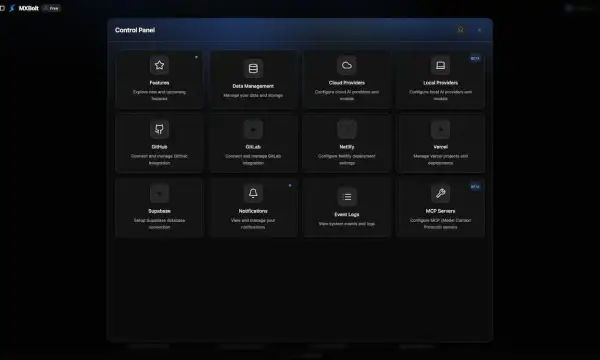Close the Control Panel dialog
This screenshot has height=360, width=600.
click(479, 30)
